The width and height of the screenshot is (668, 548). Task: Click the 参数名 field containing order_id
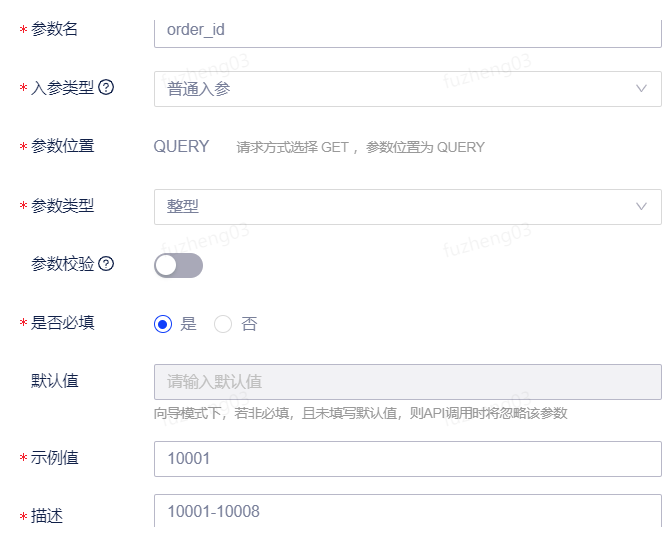[x=408, y=34]
